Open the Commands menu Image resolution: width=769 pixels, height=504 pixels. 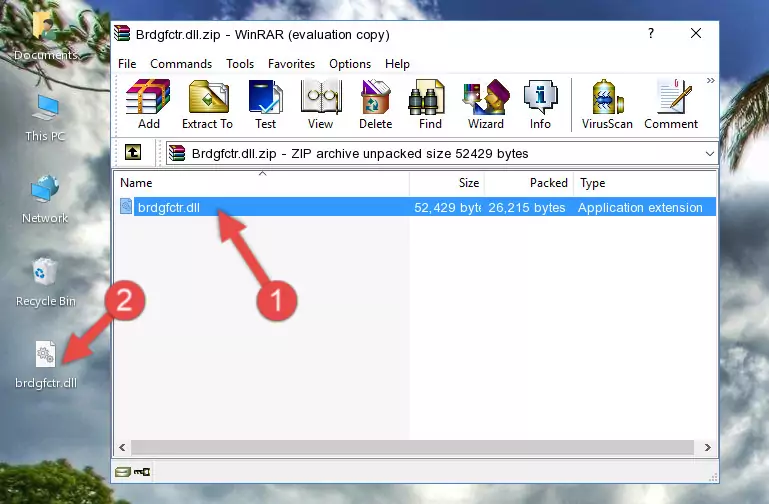[x=181, y=64]
